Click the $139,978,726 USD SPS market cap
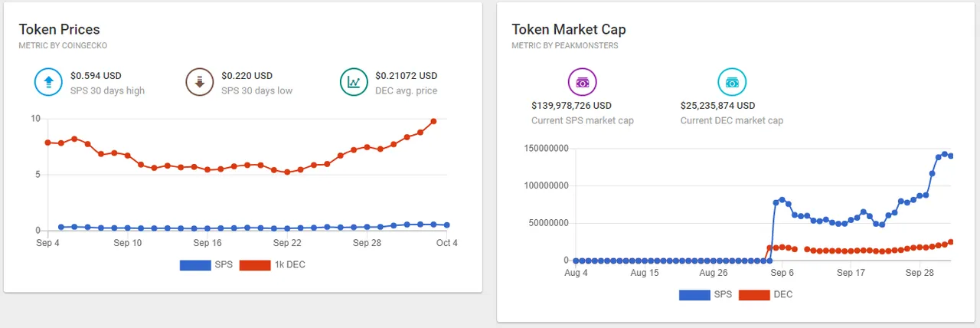The image size is (980, 328). point(571,106)
